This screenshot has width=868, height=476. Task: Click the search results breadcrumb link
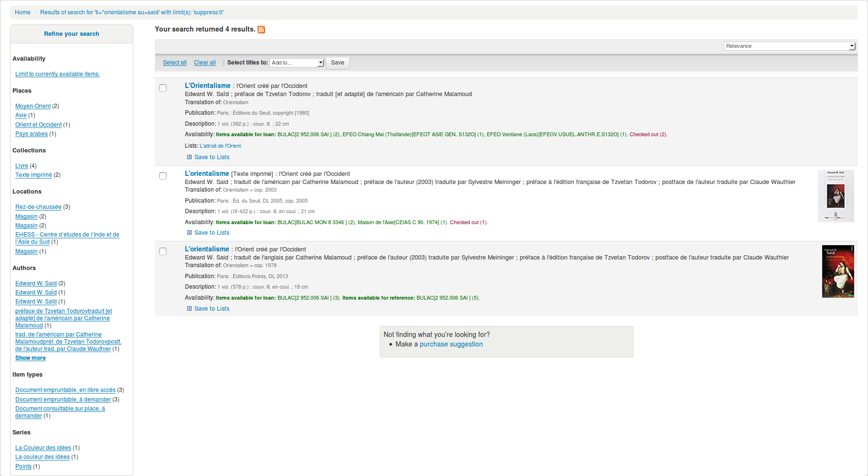tap(131, 12)
